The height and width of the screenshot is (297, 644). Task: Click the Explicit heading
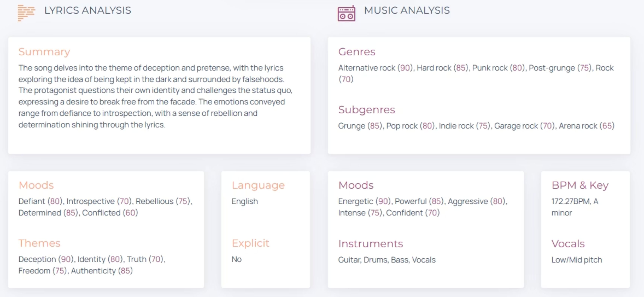(x=250, y=243)
